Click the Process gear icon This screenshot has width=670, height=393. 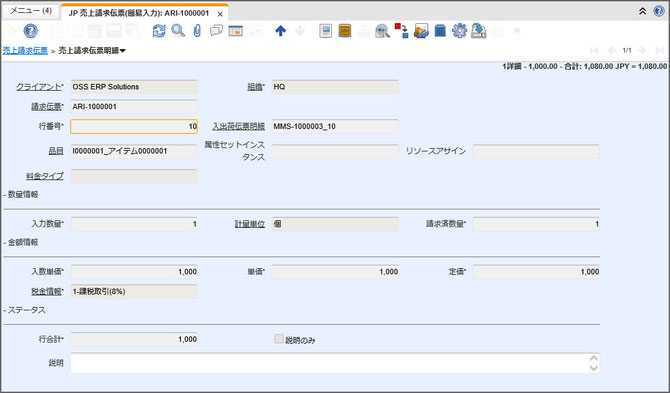[x=459, y=31]
